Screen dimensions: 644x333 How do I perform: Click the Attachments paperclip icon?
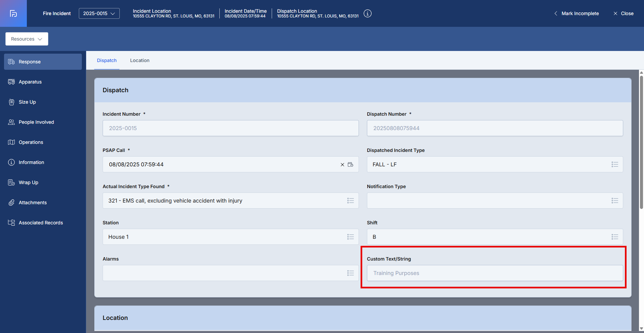pos(11,203)
